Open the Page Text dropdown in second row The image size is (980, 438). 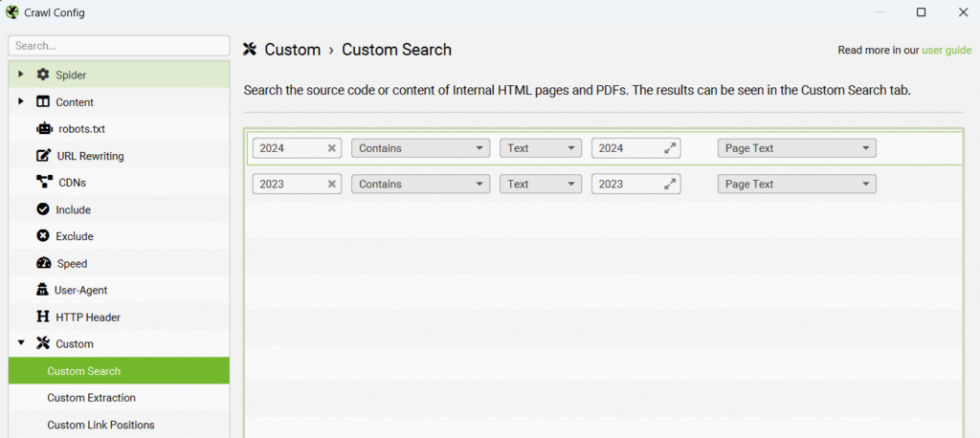click(796, 184)
